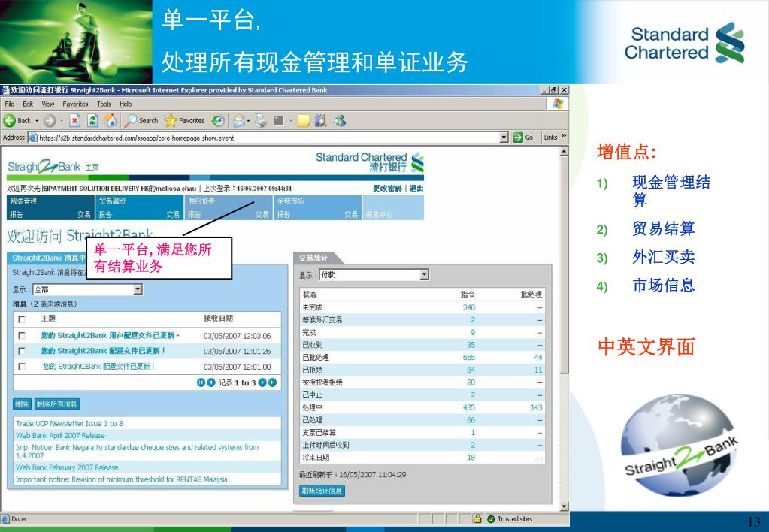Open the Favorites menu
Viewport: 769px width, 532px height.
pyautogui.click(x=75, y=104)
